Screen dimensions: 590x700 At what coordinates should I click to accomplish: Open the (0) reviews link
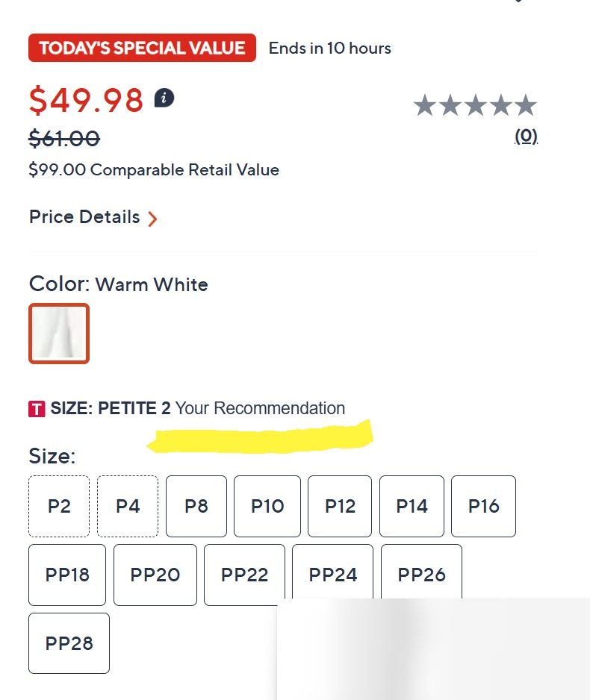coord(526,136)
